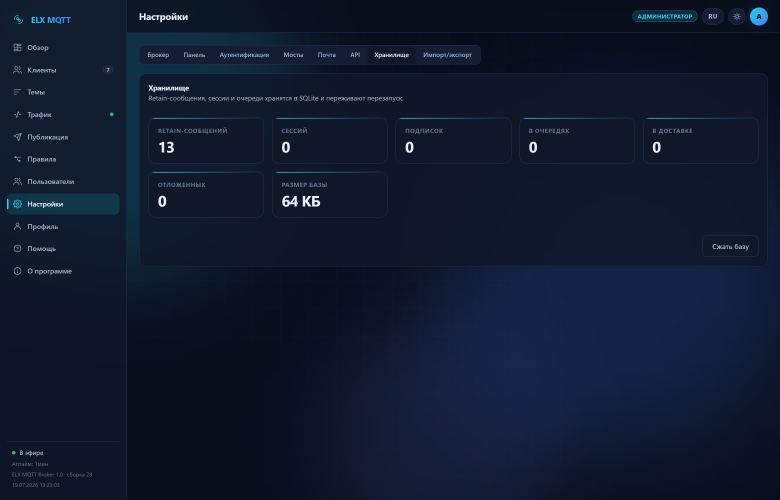Click the В очередях stat card
780x500 pixels.
[577, 140]
